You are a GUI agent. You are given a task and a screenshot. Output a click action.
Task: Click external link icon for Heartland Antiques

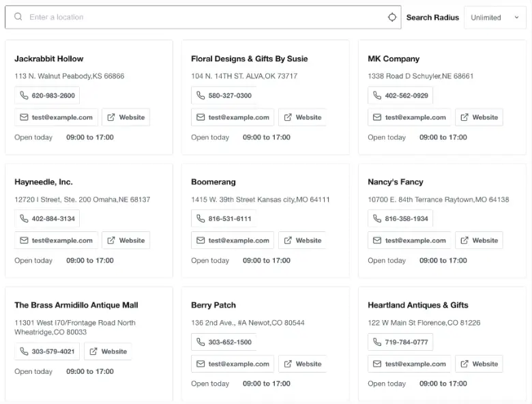(x=464, y=364)
